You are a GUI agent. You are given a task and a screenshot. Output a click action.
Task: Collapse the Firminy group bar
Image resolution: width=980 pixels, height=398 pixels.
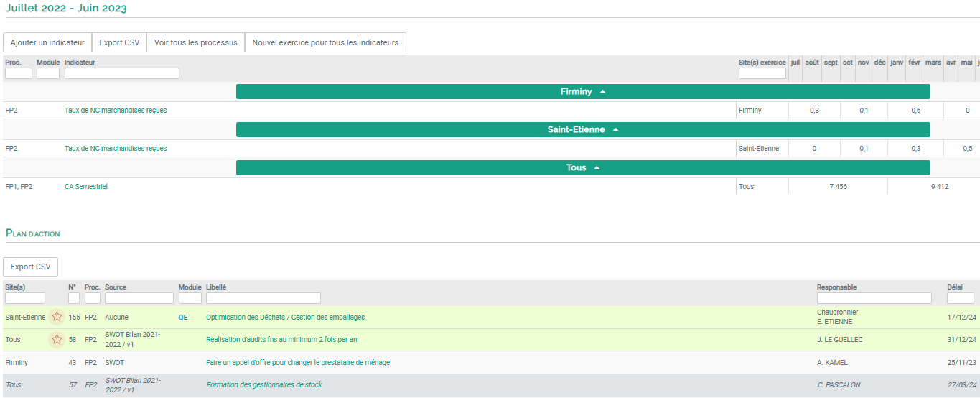pos(583,92)
